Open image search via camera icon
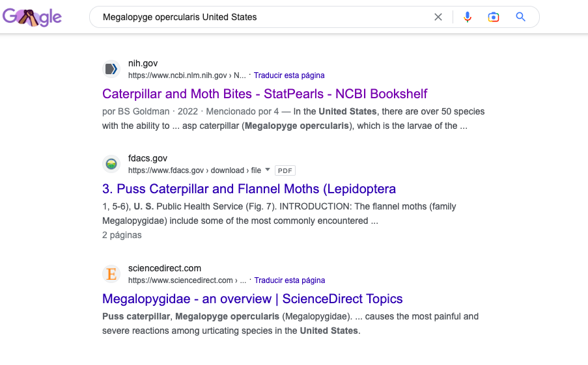The width and height of the screenshot is (588, 365). (x=494, y=17)
